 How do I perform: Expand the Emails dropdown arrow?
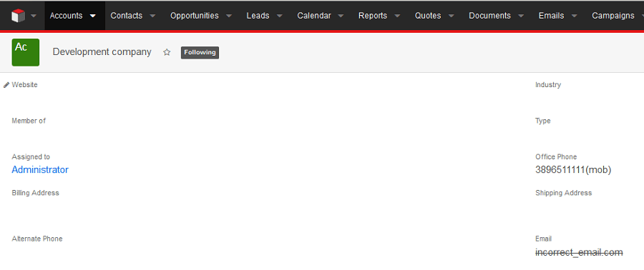pos(574,16)
